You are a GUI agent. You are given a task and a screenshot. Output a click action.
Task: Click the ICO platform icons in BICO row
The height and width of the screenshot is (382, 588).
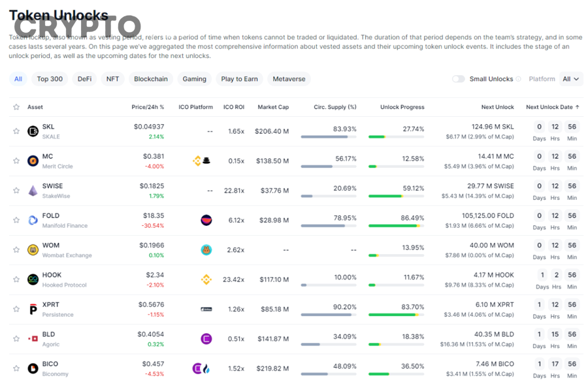(x=201, y=368)
